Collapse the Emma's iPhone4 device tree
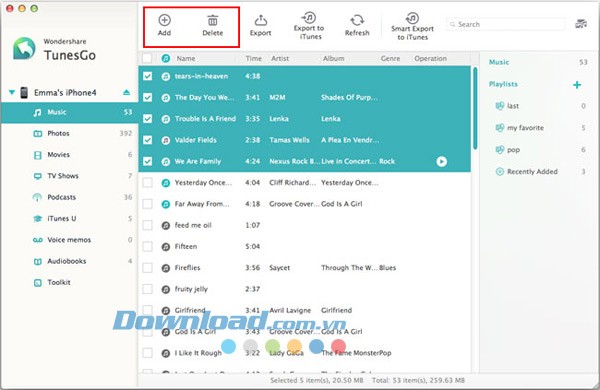Screen dimensions: 600x390 pos(12,92)
